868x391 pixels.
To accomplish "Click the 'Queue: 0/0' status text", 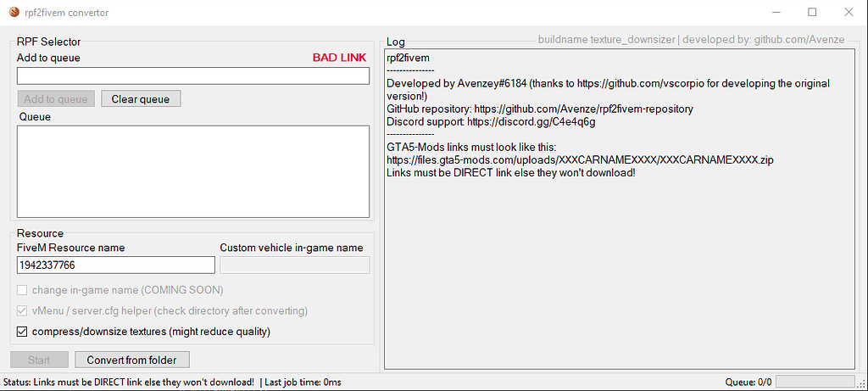I will click(x=748, y=383).
